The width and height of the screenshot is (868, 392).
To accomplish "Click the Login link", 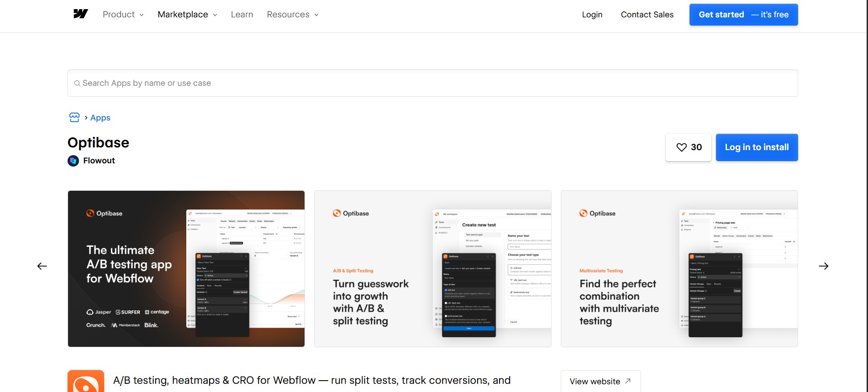I will 592,15.
